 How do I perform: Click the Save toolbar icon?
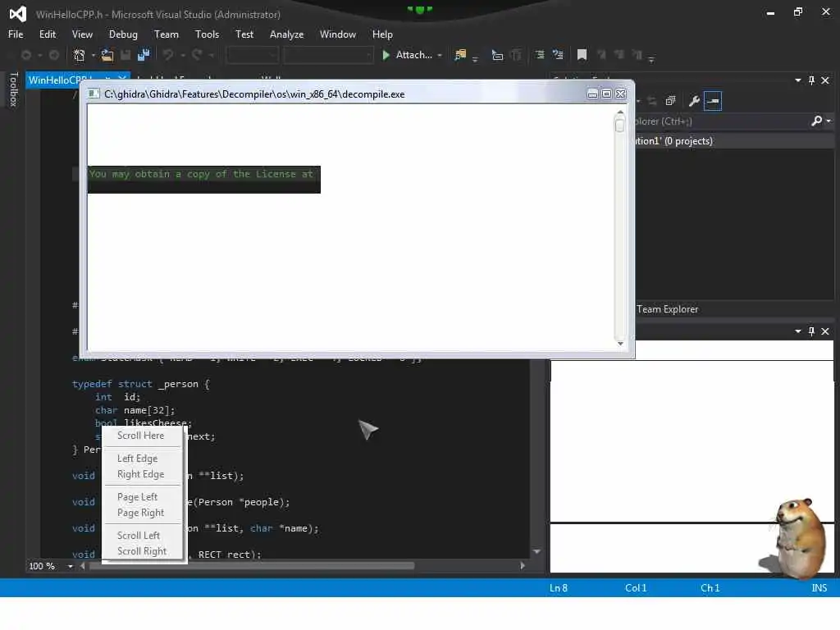pos(126,55)
